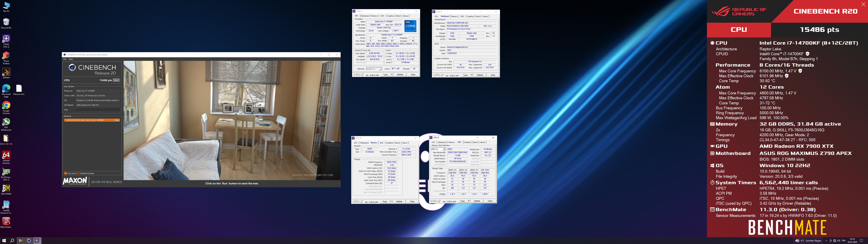Show hidden system tray icons chevron
The image size is (868, 244).
pyautogui.click(x=826, y=241)
